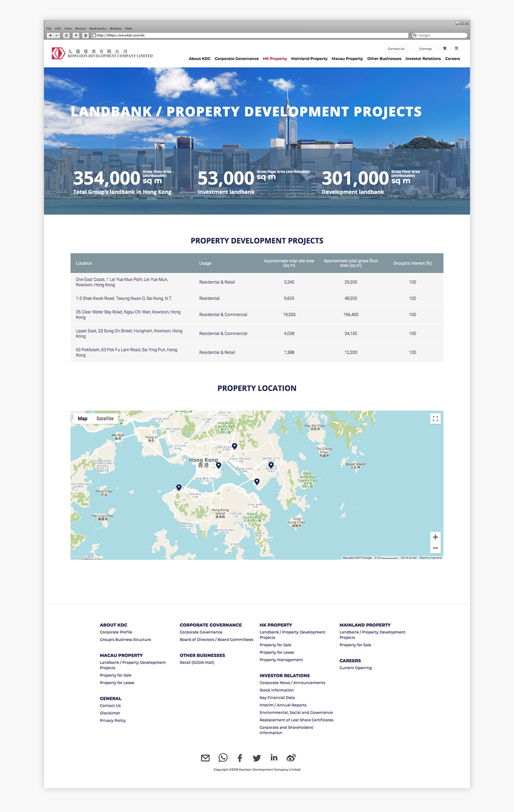The image size is (514, 812).
Task: Open About KDC navigation menu
Action: pyautogui.click(x=200, y=59)
